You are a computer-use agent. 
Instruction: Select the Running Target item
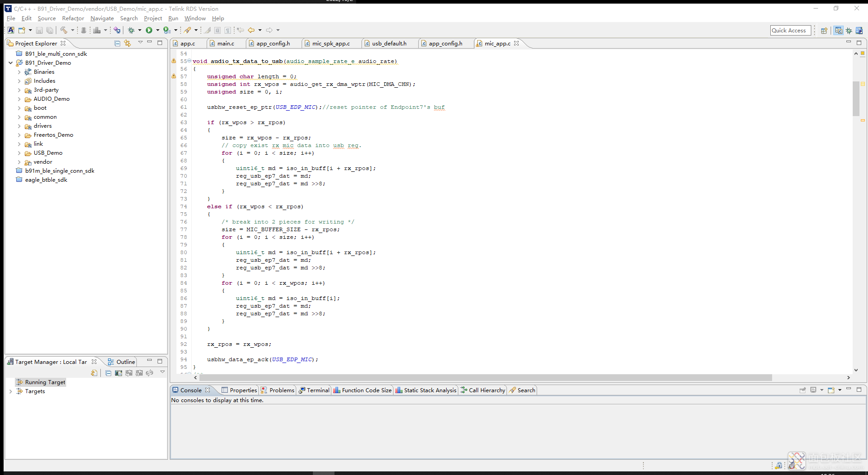point(41,382)
